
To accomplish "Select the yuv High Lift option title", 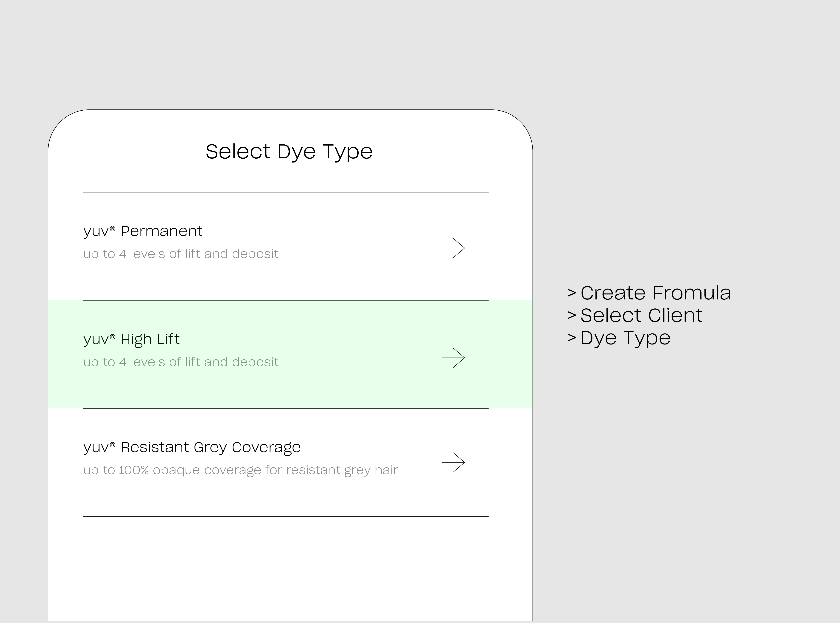I will 131,339.
